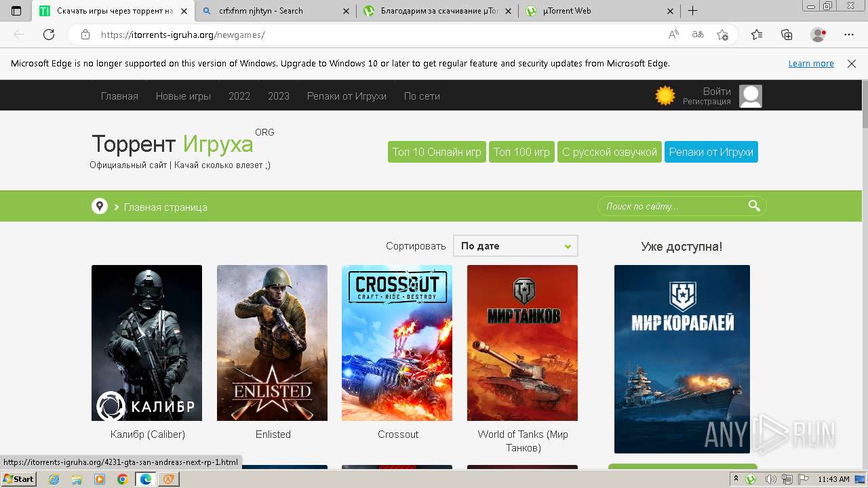This screenshot has width=868, height=488.
Task: Open the Crossout game cover
Action: (x=397, y=343)
